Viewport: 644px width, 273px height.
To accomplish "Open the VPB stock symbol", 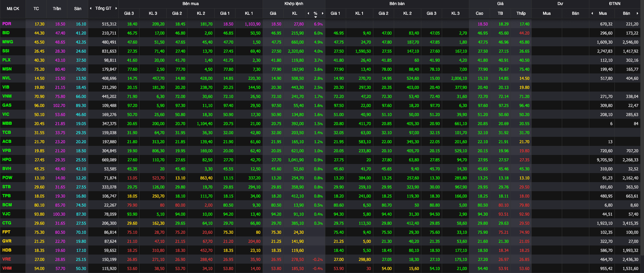I will 7,151.
